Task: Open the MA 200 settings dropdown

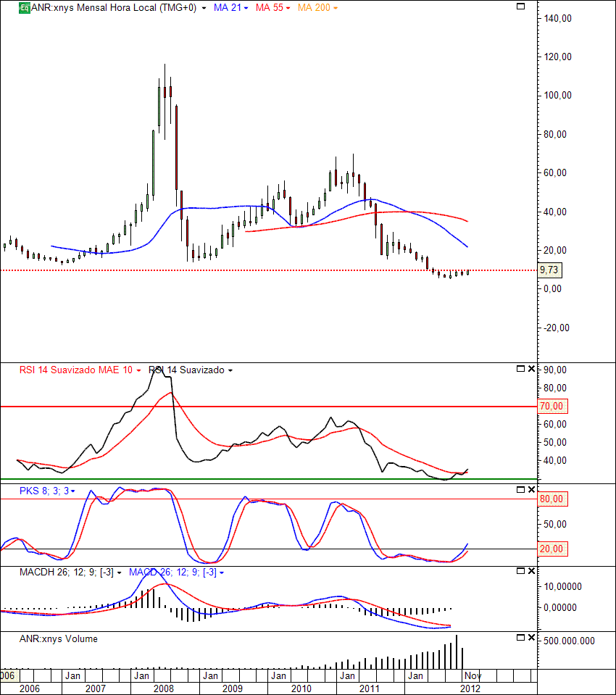Action: pos(336,8)
